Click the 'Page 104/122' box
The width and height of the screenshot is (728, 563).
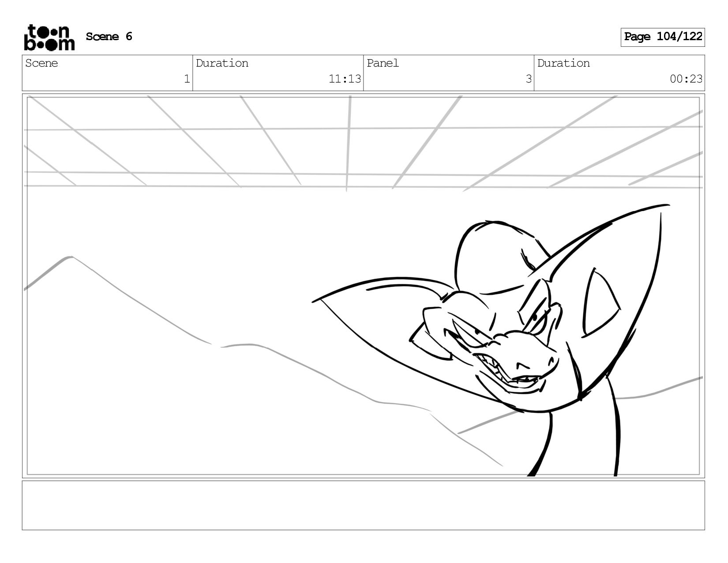coord(663,37)
